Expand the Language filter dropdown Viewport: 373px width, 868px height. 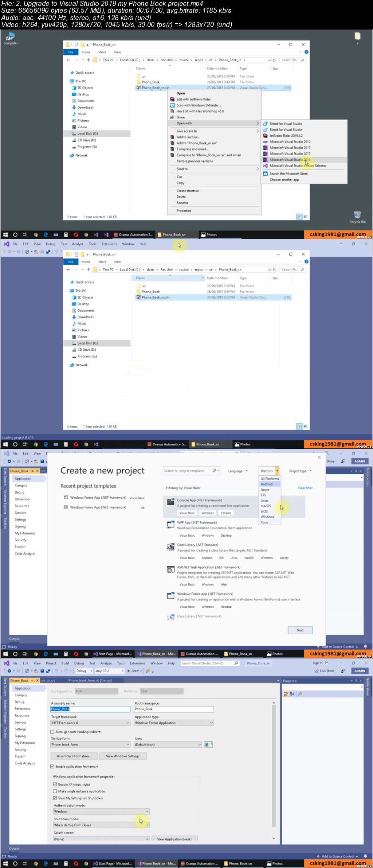coord(238,471)
